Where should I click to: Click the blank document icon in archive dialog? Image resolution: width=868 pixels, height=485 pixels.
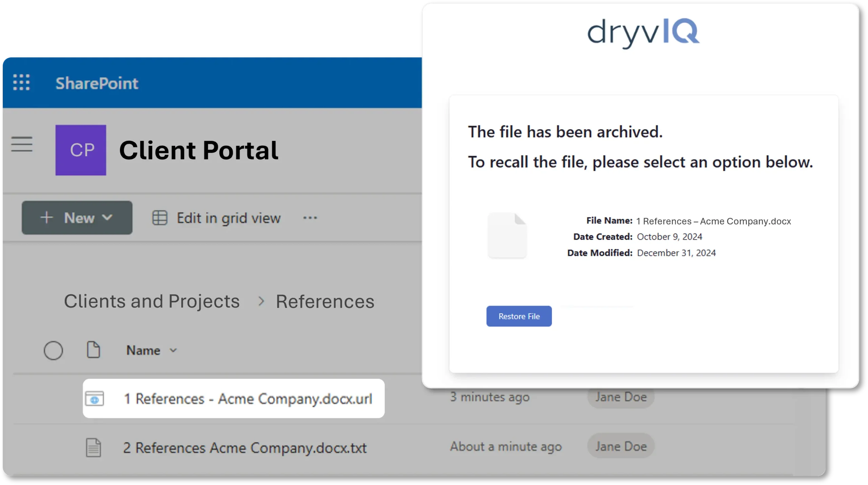(507, 235)
